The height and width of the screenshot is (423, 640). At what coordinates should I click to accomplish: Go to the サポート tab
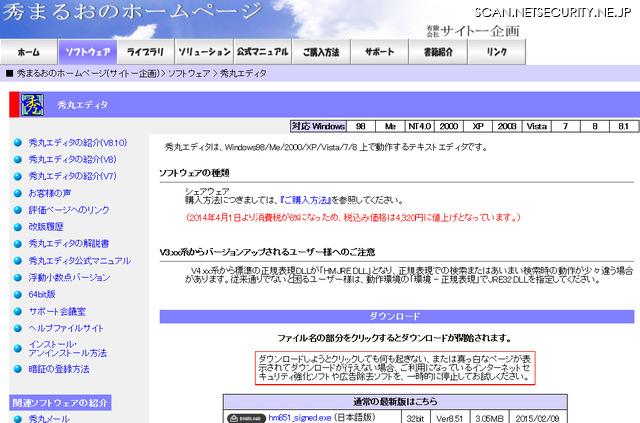379,52
